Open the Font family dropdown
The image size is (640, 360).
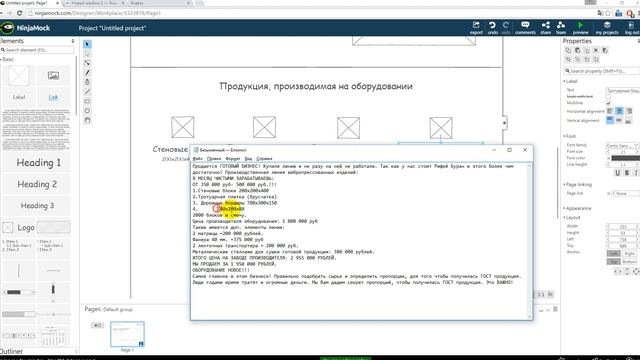pyautogui.click(x=622, y=145)
